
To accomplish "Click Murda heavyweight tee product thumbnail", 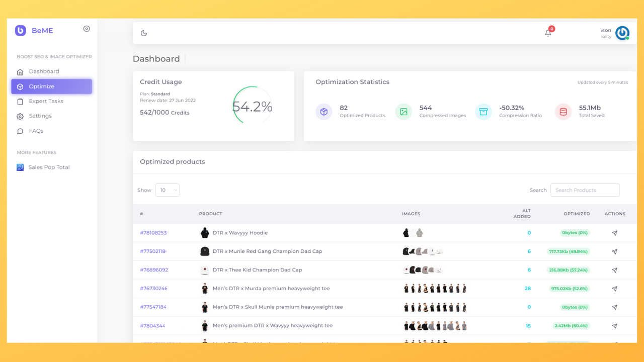I will point(205,289).
